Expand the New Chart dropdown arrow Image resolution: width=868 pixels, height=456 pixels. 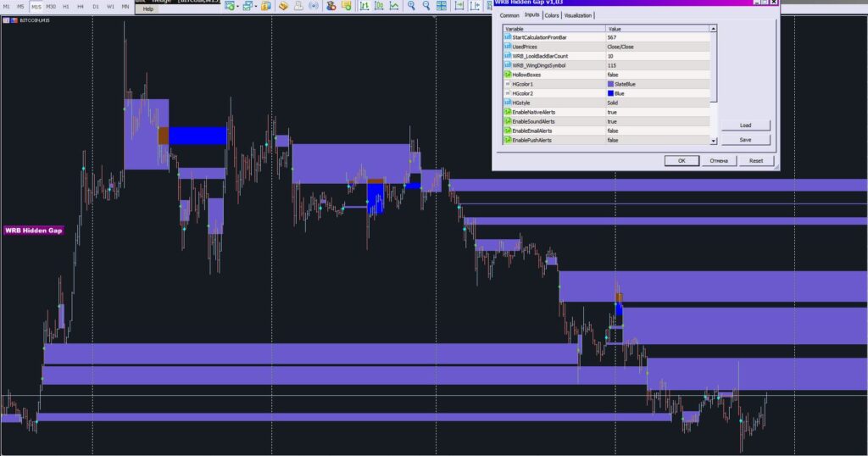pos(237,7)
